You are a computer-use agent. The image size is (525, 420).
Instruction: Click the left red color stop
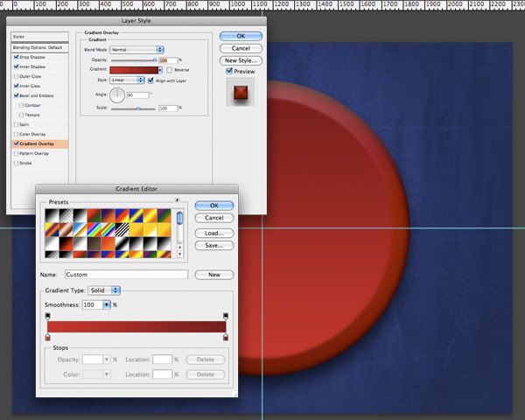pyautogui.click(x=47, y=337)
